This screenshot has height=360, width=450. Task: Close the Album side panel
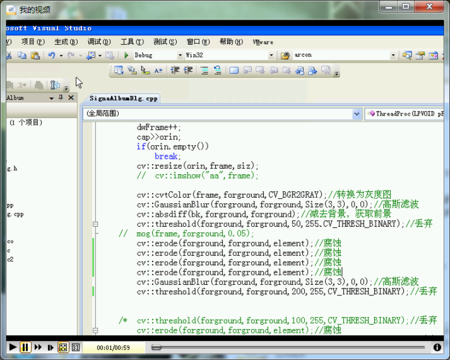pos(71,97)
